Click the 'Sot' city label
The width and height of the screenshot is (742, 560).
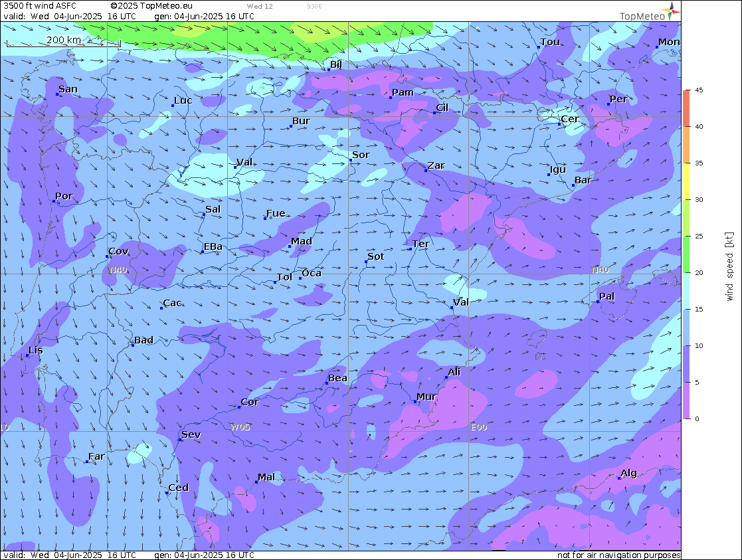[376, 256]
